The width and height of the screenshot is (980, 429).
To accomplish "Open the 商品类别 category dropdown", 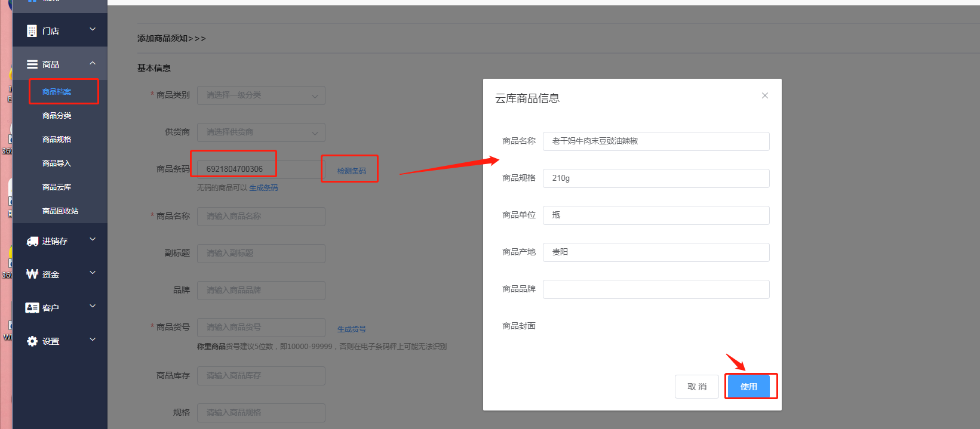I will pos(261,95).
